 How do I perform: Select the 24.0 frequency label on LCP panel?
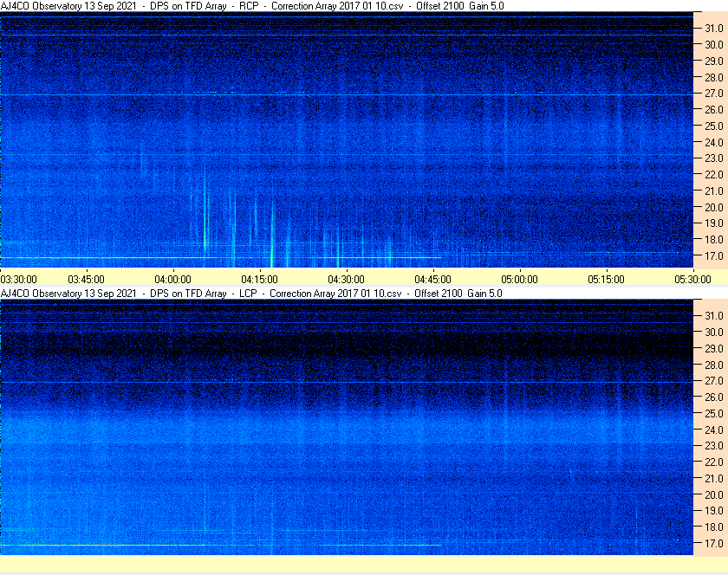pyautogui.click(x=714, y=430)
